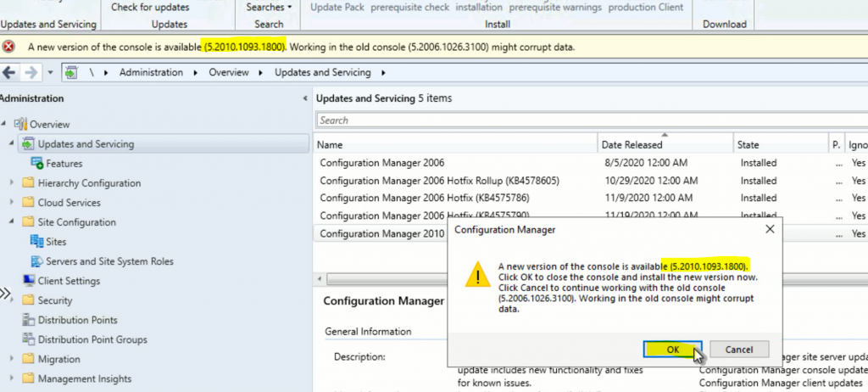Viewport: 868px width, 392px height.
Task: Select Sites in the tree
Action: (x=56, y=242)
